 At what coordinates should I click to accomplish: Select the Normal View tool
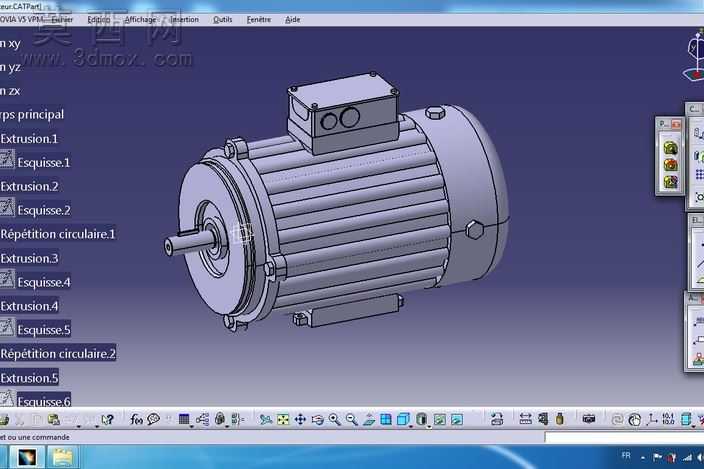(x=369, y=420)
